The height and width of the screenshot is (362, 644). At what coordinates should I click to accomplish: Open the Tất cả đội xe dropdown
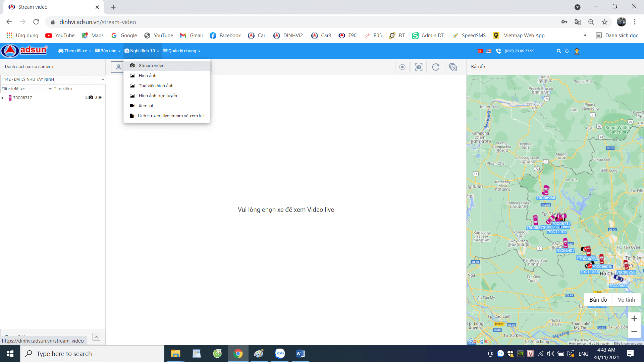point(27,89)
